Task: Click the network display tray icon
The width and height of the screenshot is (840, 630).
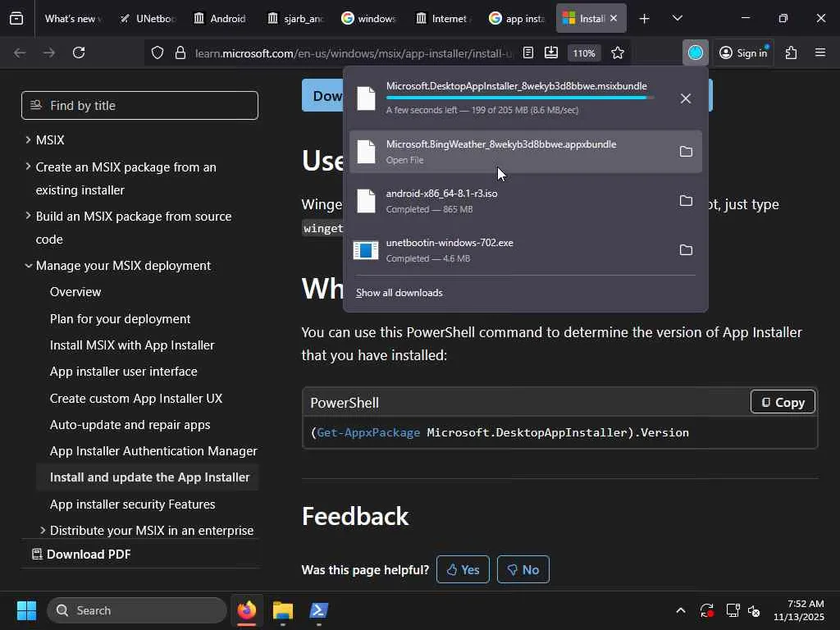Action: [733, 610]
